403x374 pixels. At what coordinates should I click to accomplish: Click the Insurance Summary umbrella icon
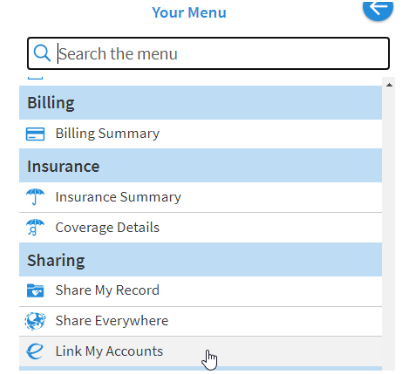(x=35, y=197)
